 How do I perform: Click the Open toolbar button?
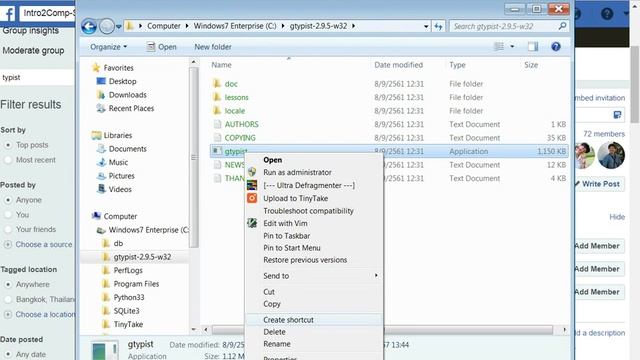pyautogui.click(x=162, y=47)
